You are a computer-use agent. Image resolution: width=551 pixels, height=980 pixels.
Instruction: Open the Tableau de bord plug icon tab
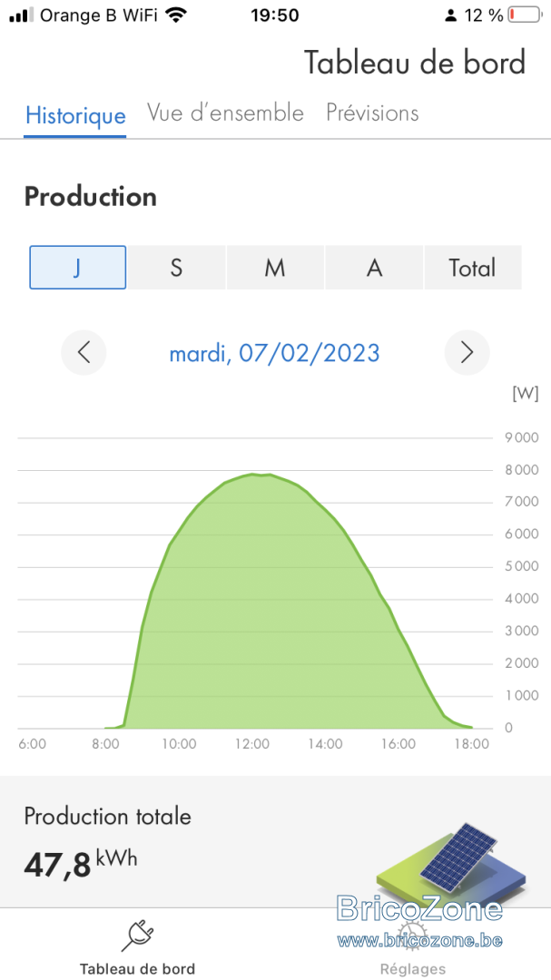click(x=137, y=948)
